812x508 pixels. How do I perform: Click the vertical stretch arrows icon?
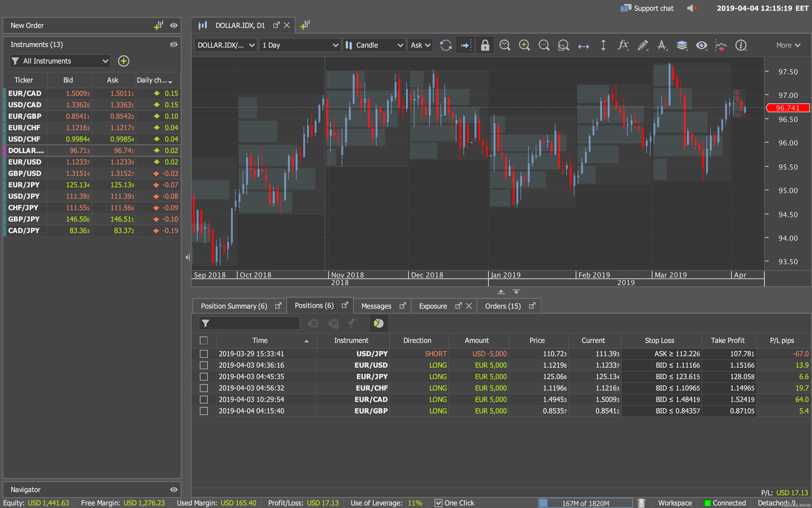coord(603,45)
